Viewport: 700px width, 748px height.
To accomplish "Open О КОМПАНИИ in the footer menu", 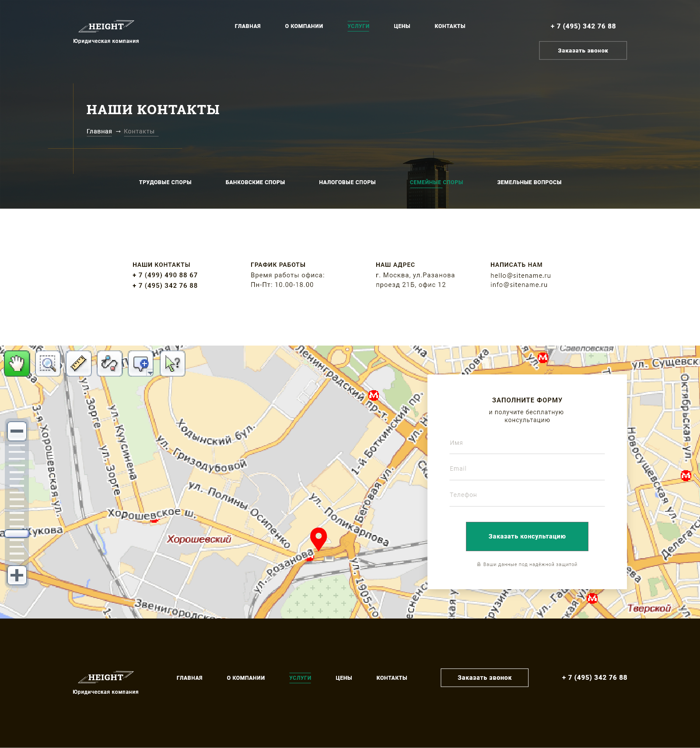I will [246, 678].
